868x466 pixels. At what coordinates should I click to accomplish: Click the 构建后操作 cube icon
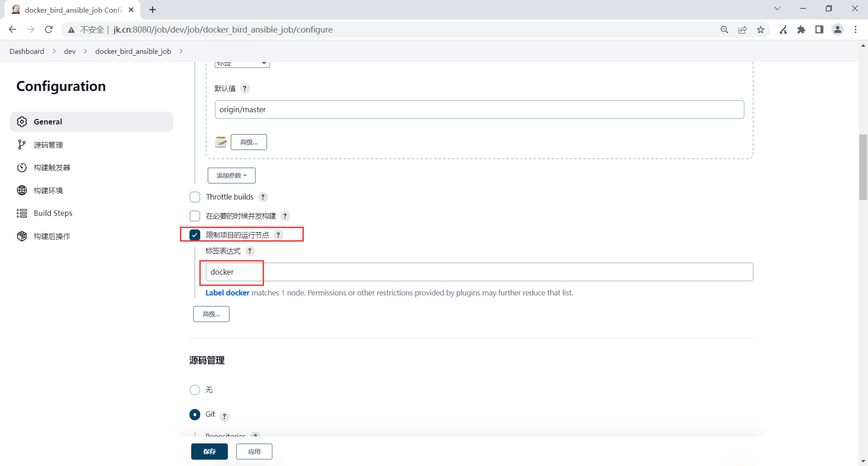(22, 236)
